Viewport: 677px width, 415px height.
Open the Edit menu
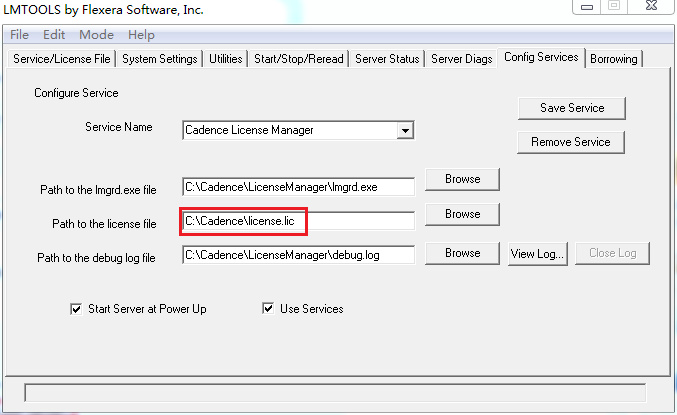coord(54,35)
